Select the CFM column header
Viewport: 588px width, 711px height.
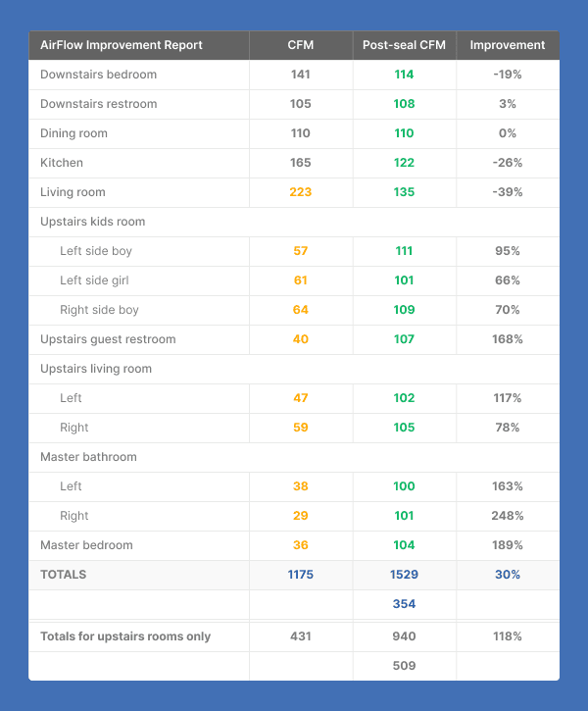click(301, 45)
